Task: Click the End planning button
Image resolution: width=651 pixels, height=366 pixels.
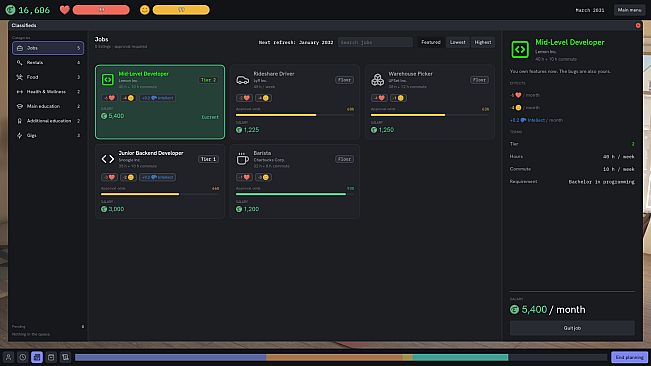Action: (x=629, y=357)
